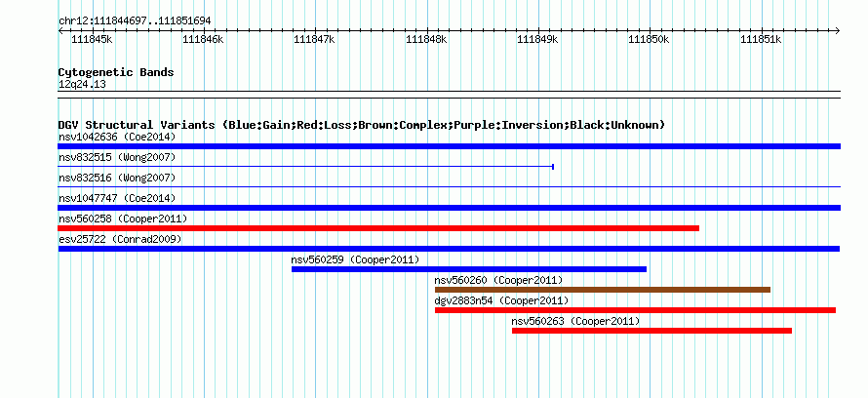Select the nsv560263 red loss bar
868x398 pixels.
(x=651, y=331)
